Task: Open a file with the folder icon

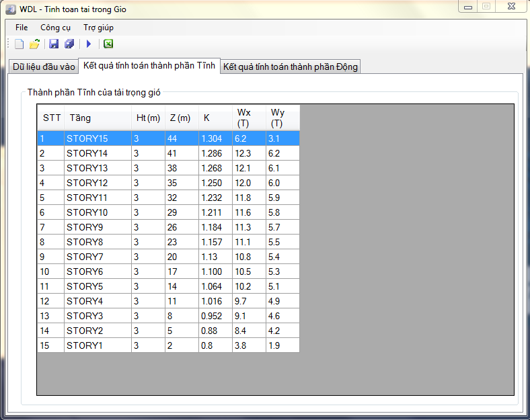Action: (34, 44)
